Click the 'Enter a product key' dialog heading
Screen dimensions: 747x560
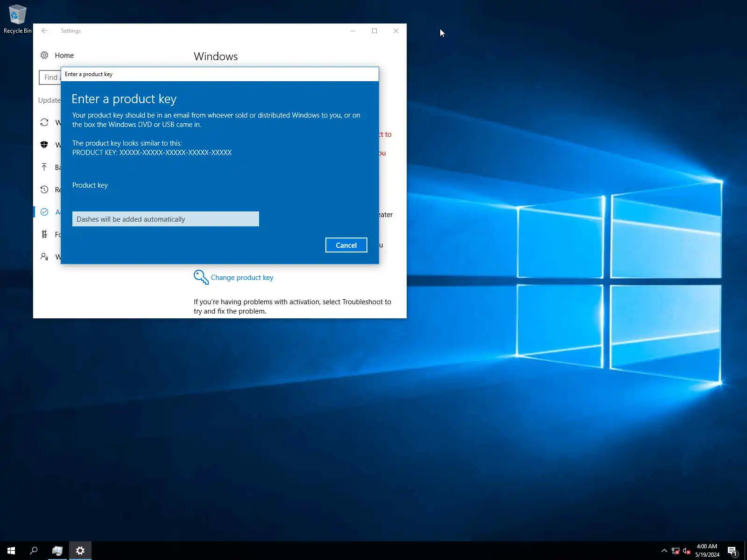pyautogui.click(x=124, y=99)
